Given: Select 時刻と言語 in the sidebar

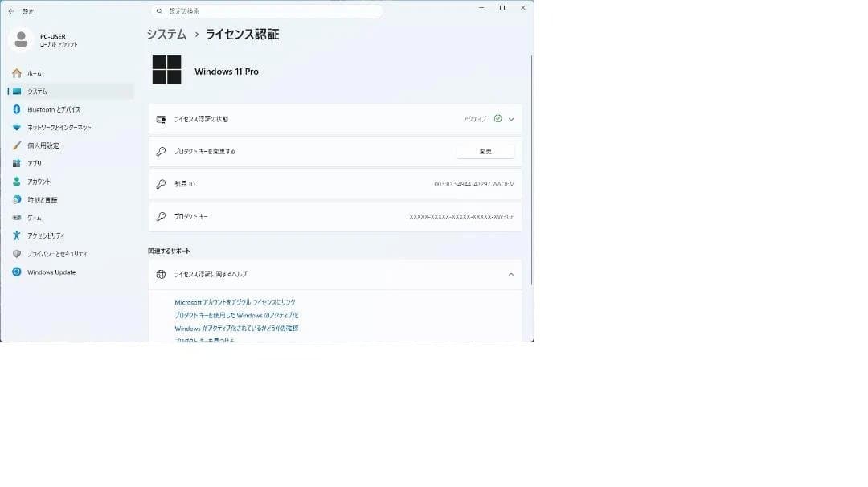Looking at the screenshot, I should click(x=42, y=199).
